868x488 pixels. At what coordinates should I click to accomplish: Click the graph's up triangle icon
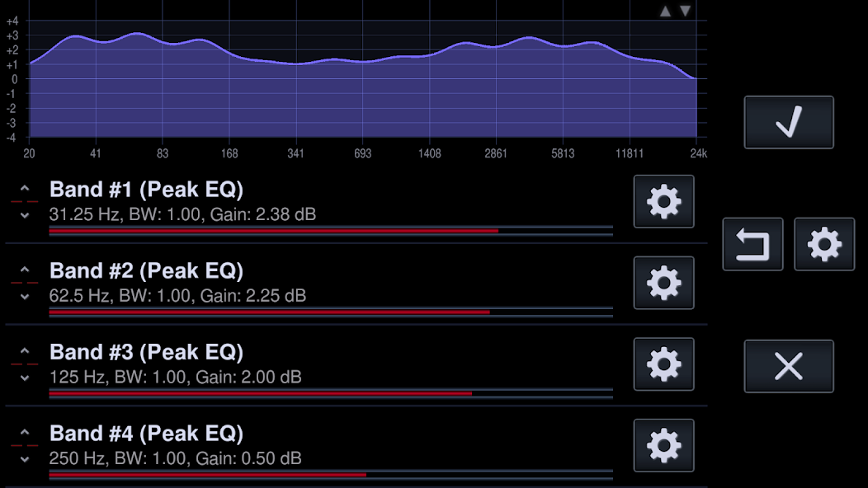click(x=665, y=11)
